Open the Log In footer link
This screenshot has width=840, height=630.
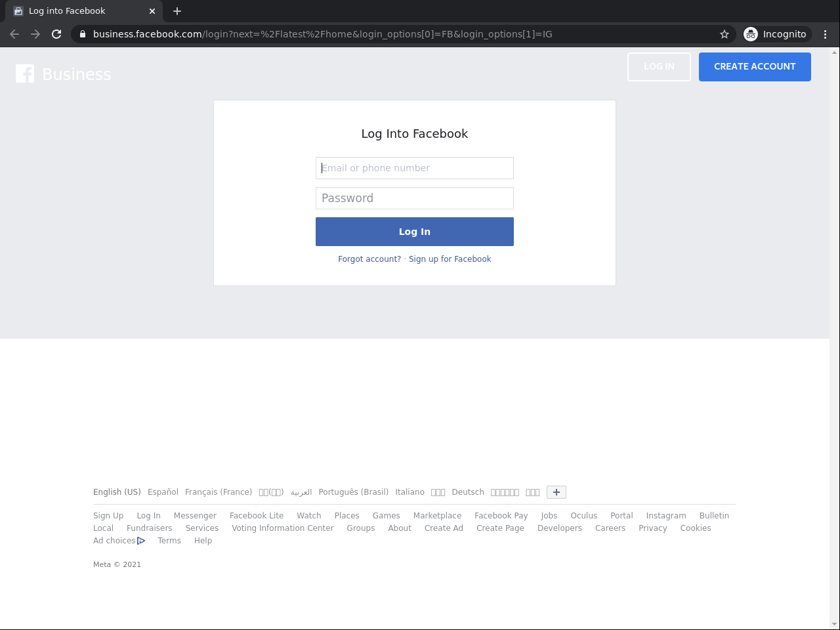pyautogui.click(x=148, y=516)
